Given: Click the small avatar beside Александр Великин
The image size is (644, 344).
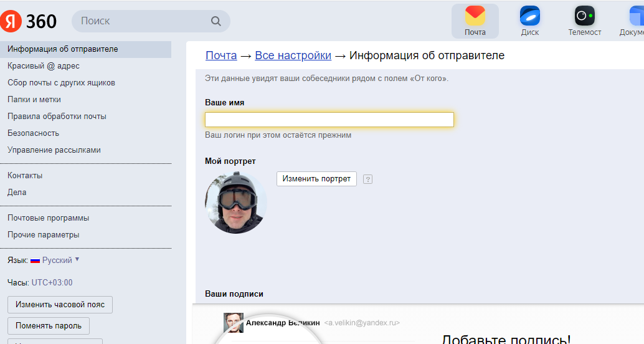Looking at the screenshot, I should [x=234, y=323].
